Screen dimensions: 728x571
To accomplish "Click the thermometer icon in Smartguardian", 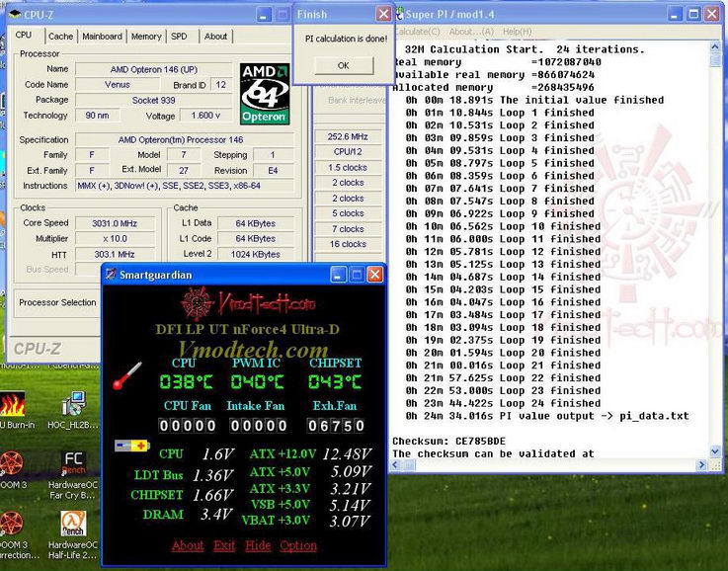I will click(x=127, y=375).
